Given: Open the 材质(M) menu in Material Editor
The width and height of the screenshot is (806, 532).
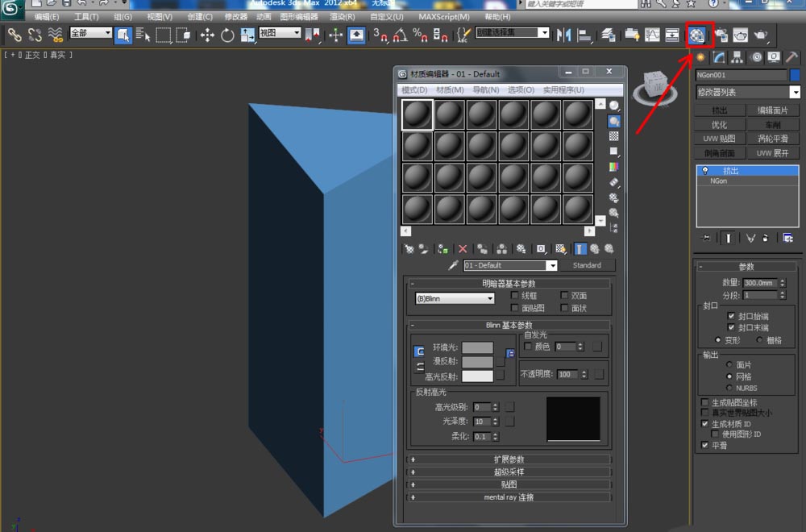Looking at the screenshot, I should tap(450, 90).
